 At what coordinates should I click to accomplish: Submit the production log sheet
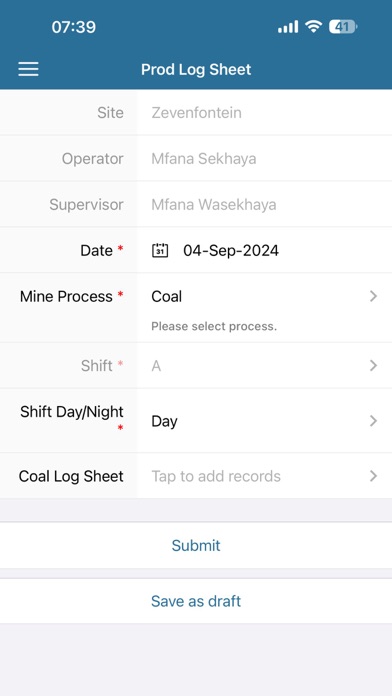point(196,545)
